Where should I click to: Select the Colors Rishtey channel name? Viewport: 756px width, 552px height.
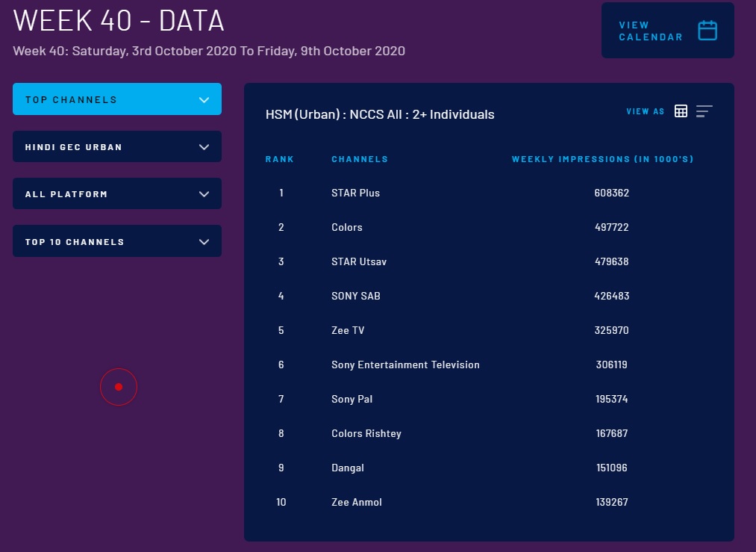click(366, 433)
